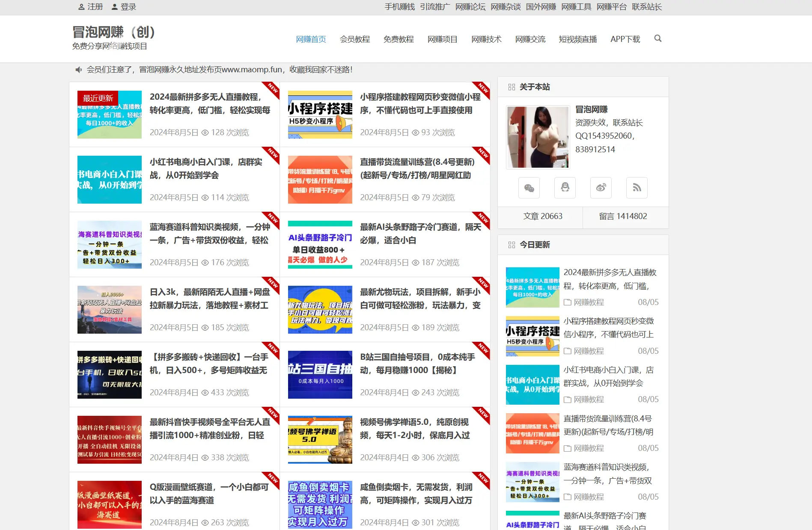Click 留言 1414802 count
Image resolution: width=812 pixels, height=530 pixels.
tap(623, 216)
